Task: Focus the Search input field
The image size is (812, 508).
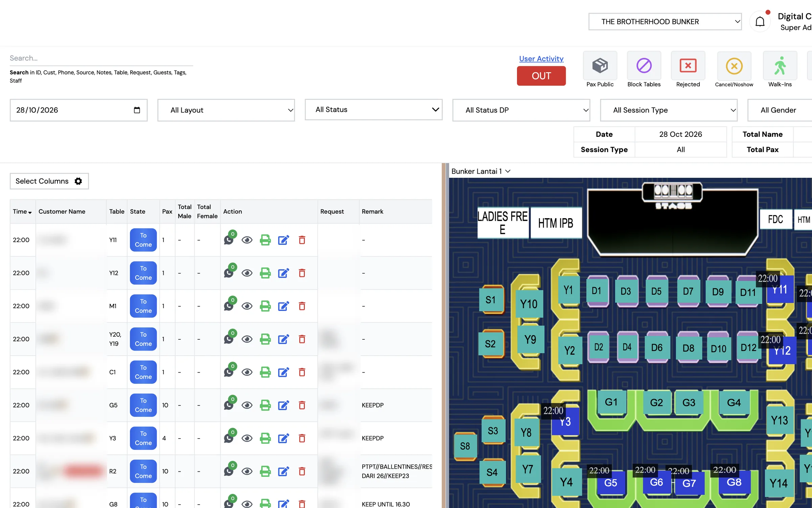Action: pyautogui.click(x=101, y=58)
